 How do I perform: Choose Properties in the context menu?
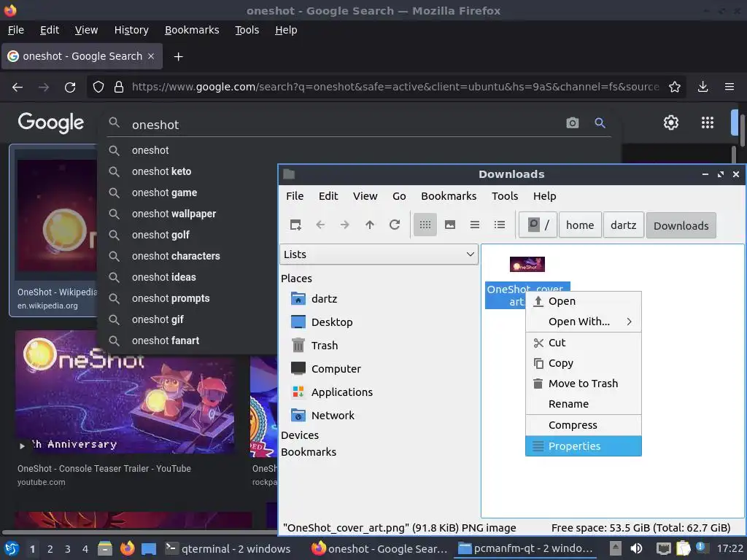click(583, 446)
